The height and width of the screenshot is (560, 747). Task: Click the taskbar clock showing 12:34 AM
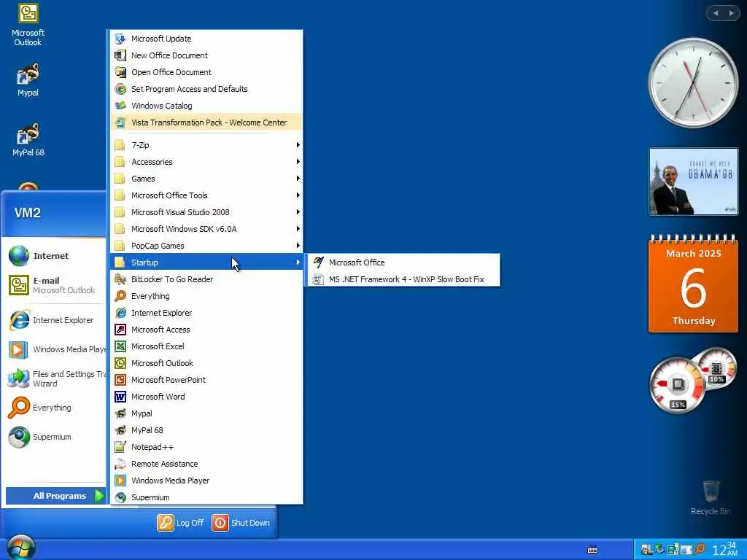point(724,550)
